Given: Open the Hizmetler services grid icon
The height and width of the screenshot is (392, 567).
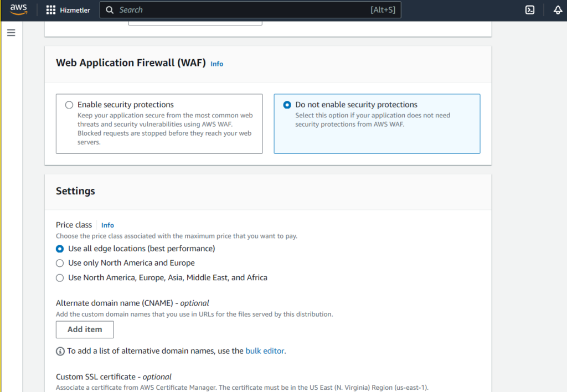Looking at the screenshot, I should point(50,10).
